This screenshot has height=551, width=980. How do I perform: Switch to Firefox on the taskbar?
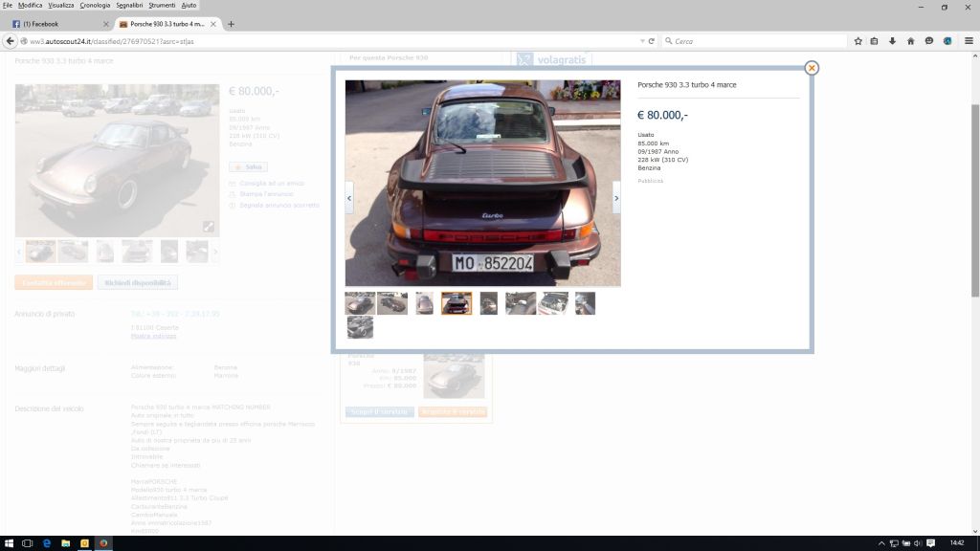tap(103, 543)
